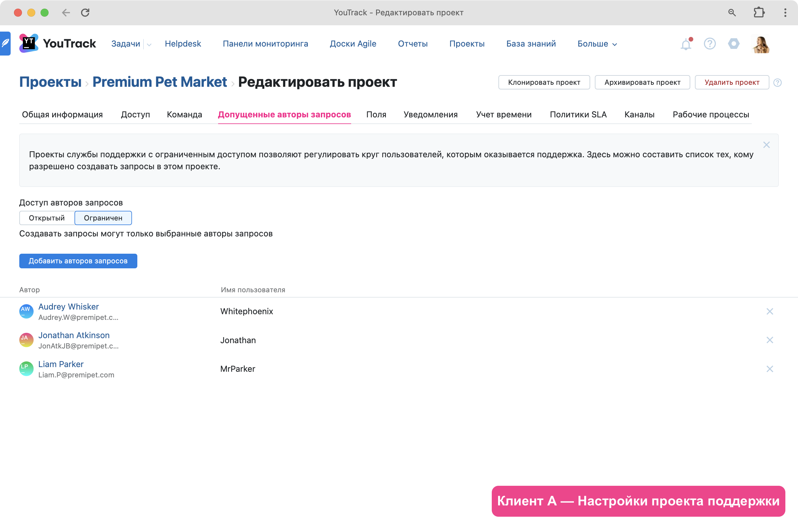Click the browser reload icon

(x=85, y=13)
